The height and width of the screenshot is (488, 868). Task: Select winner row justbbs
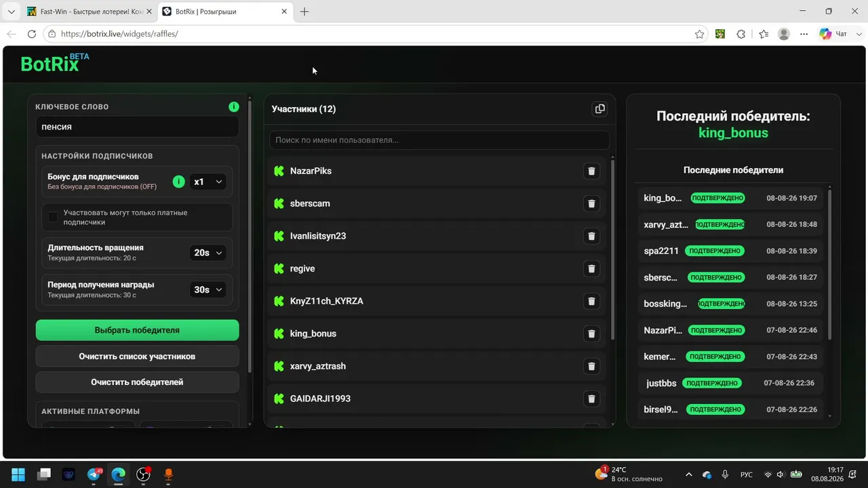[x=730, y=383]
